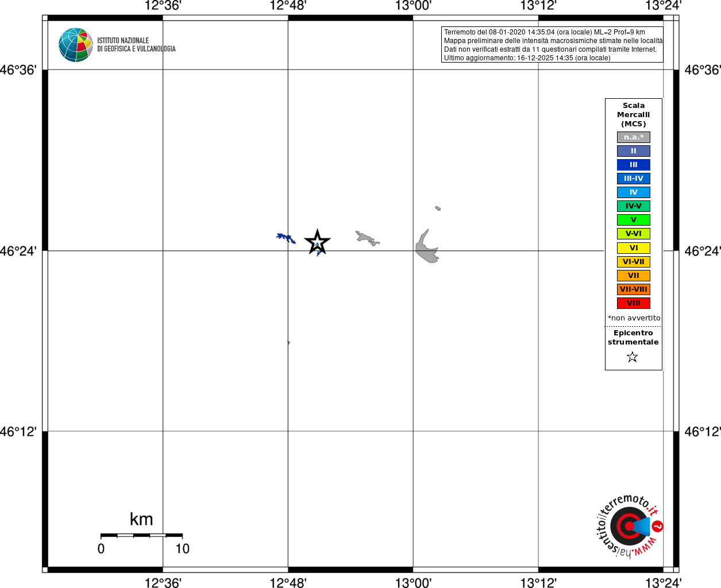Click the VIII red legend swatch
Viewport: 721px width, 588px height.
coord(634,303)
